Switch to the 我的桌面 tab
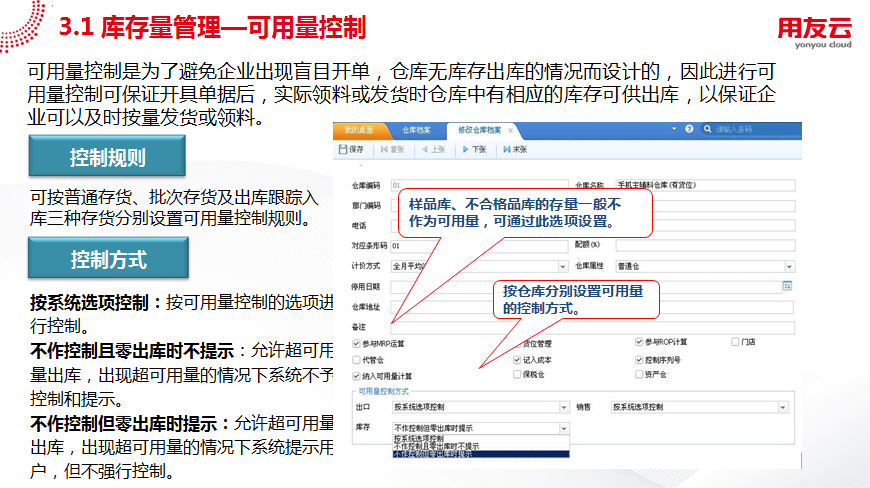Screen dimensions: 870x488 (x=358, y=130)
